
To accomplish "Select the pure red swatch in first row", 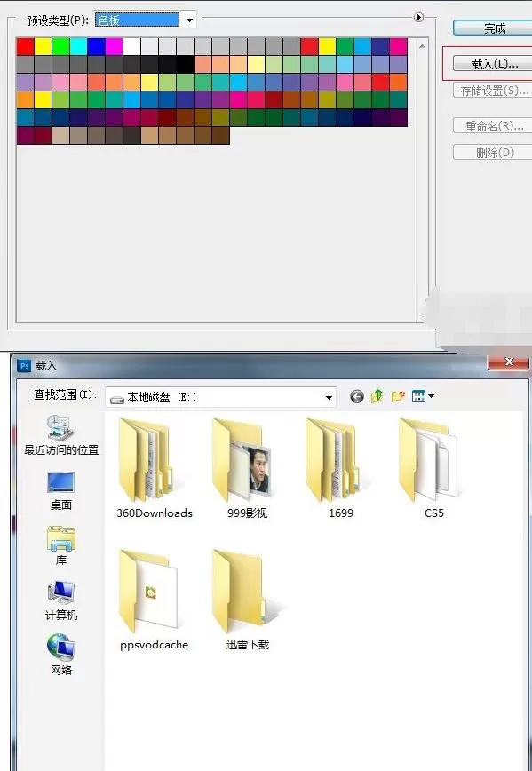I will point(26,47).
